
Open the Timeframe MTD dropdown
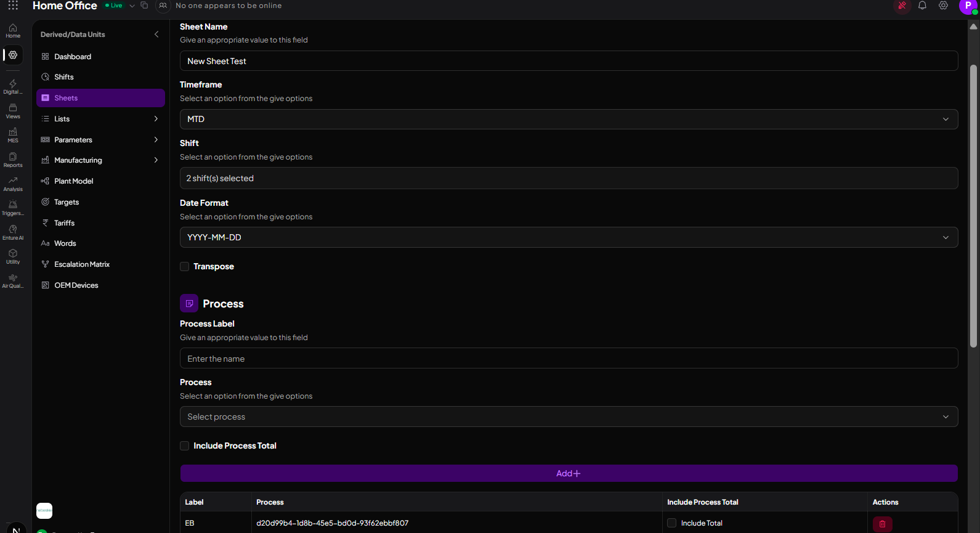569,119
